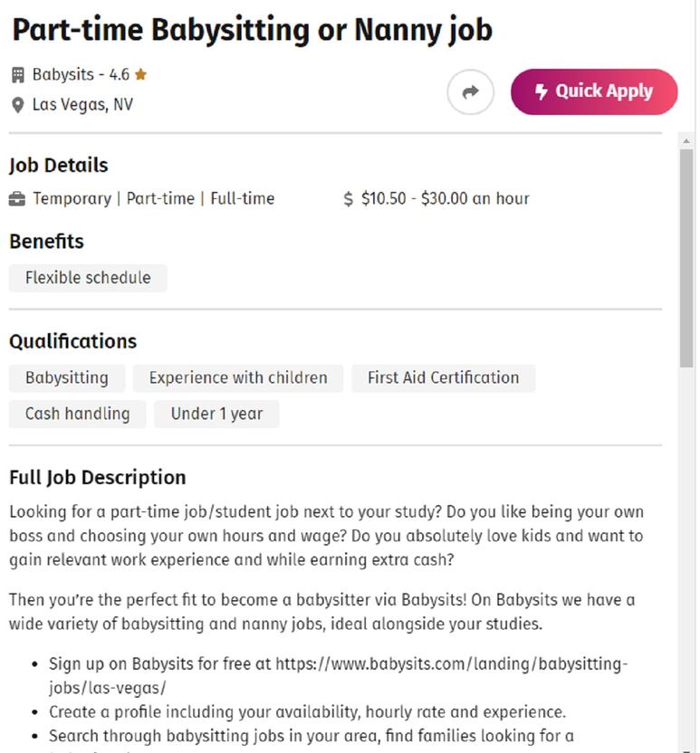Click the Quick Apply button
Image resolution: width=700 pixels, height=753 pixels.
(594, 91)
